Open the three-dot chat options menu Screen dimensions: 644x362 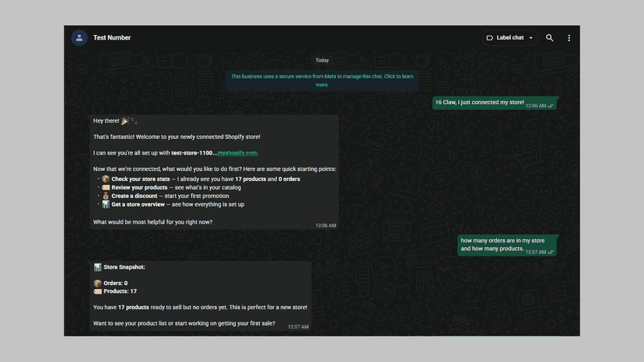569,38
